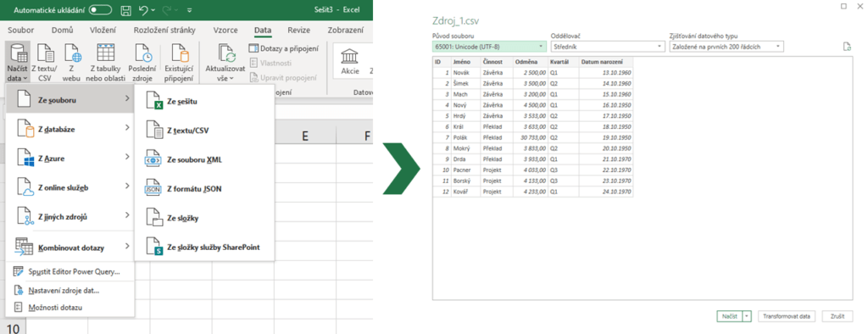This screenshot has width=868, height=334.
Task: Choose Z textu/CSV in submenu
Action: pyautogui.click(x=203, y=131)
